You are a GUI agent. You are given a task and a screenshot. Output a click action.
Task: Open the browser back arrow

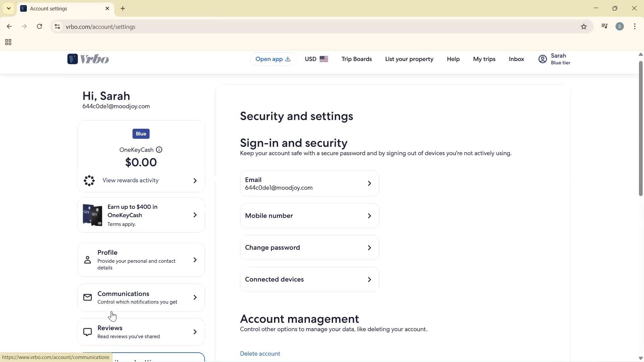(x=9, y=26)
